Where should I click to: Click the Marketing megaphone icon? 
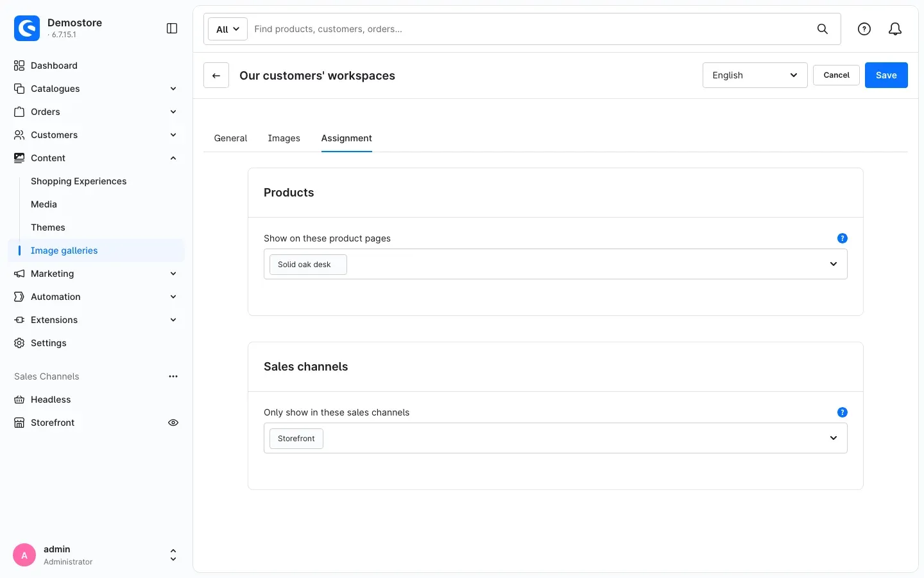[x=19, y=274]
